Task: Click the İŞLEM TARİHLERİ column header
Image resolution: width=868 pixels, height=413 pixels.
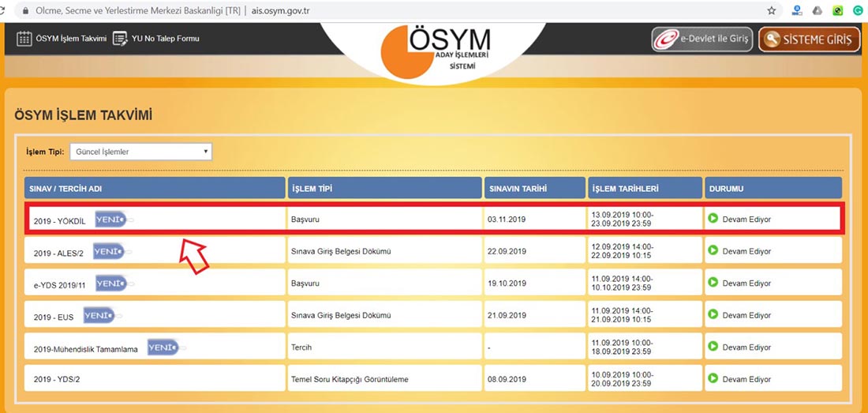Action: 645,188
